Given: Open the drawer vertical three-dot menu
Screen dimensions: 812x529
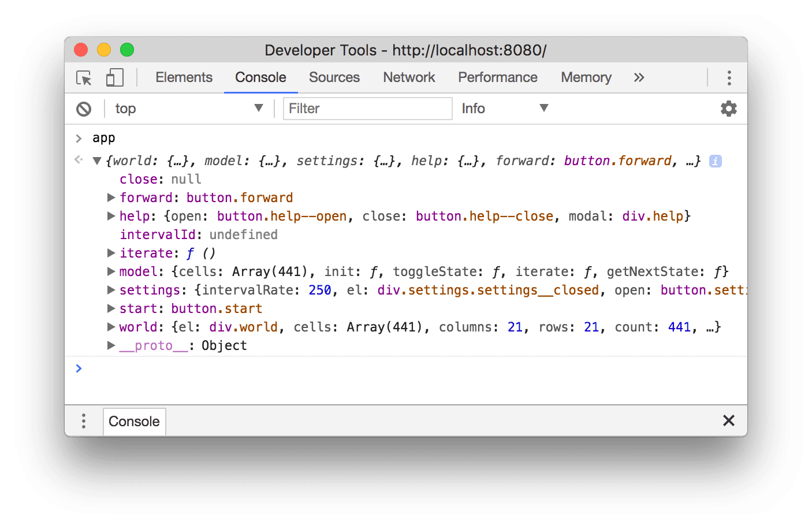Looking at the screenshot, I should click(x=83, y=421).
